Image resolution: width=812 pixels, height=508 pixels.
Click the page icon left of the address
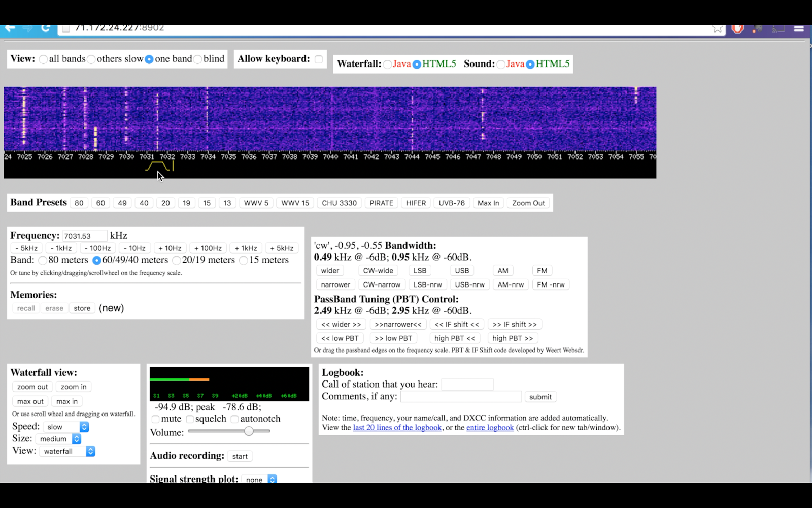click(65, 29)
